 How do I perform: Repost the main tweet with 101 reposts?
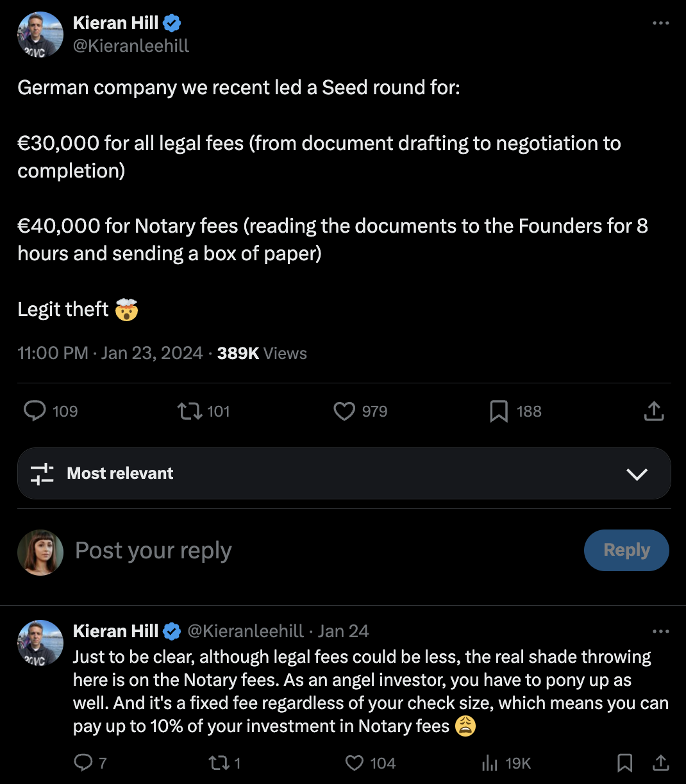(190, 411)
